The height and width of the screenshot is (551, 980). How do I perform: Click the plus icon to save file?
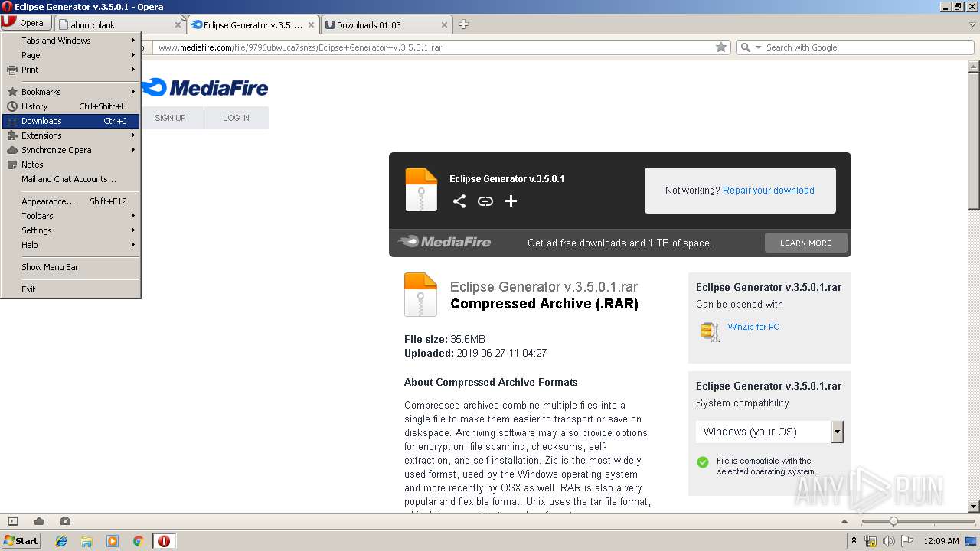511,201
